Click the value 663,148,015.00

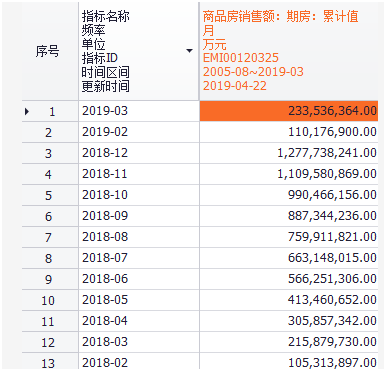point(332,258)
